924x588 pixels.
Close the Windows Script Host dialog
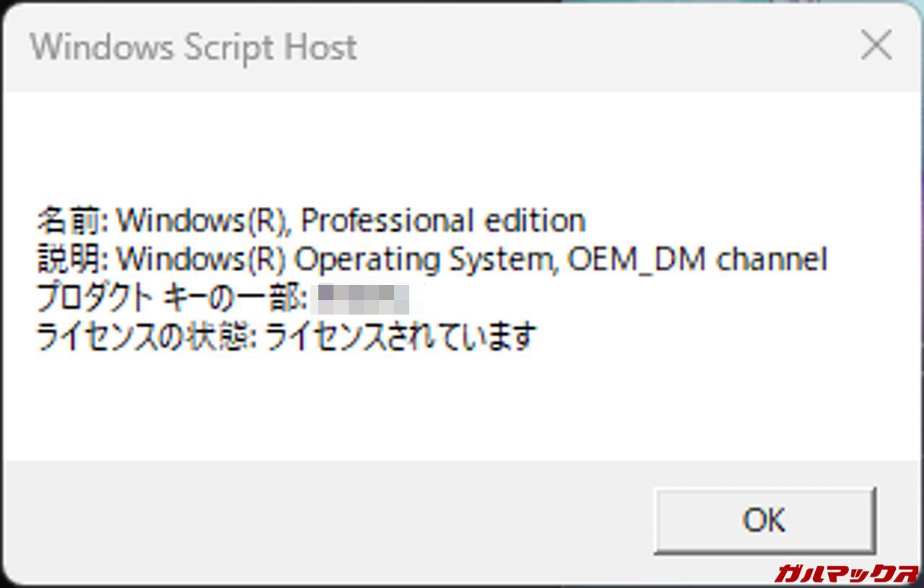876,47
